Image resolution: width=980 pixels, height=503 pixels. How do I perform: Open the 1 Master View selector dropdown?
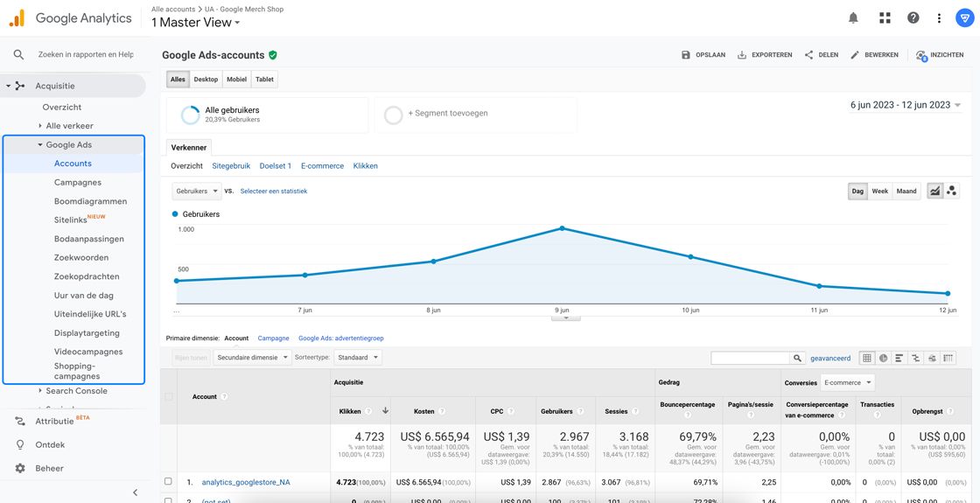[196, 23]
